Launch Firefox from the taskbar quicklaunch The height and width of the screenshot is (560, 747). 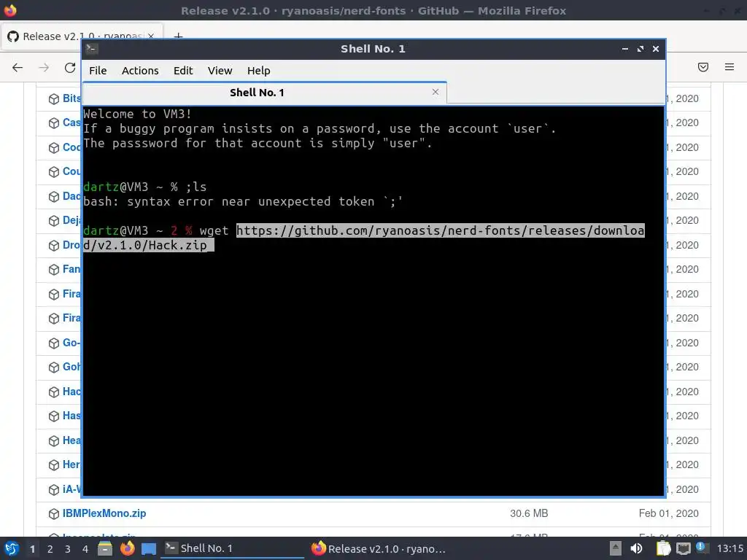pyautogui.click(x=127, y=548)
